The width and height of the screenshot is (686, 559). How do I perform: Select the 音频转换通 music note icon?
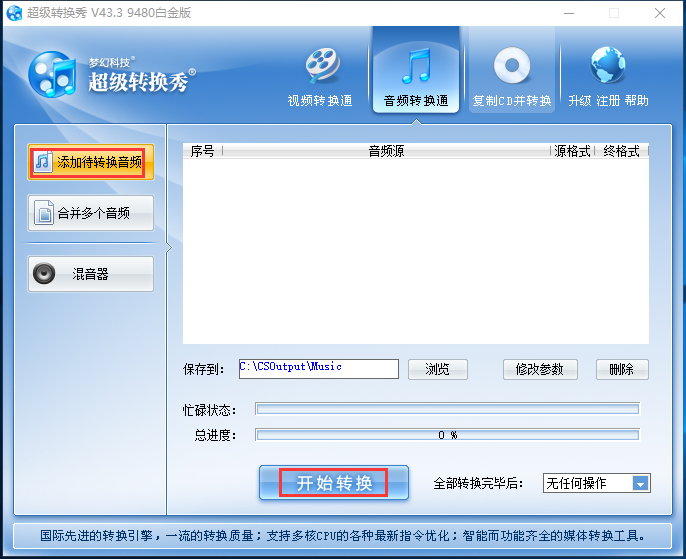[416, 66]
